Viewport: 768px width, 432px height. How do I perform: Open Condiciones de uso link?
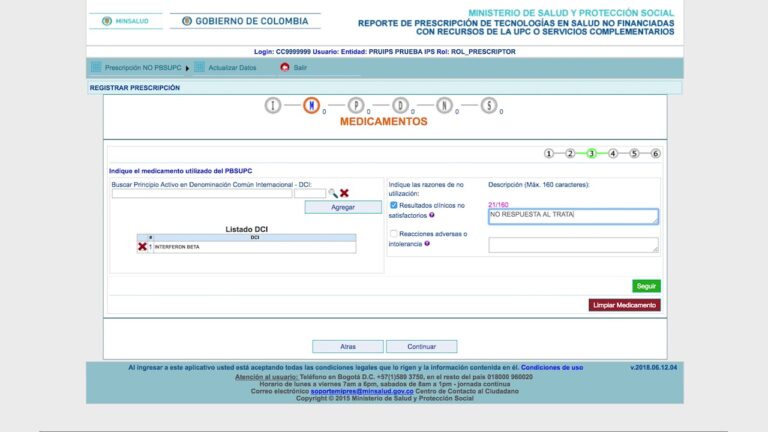tap(552, 367)
